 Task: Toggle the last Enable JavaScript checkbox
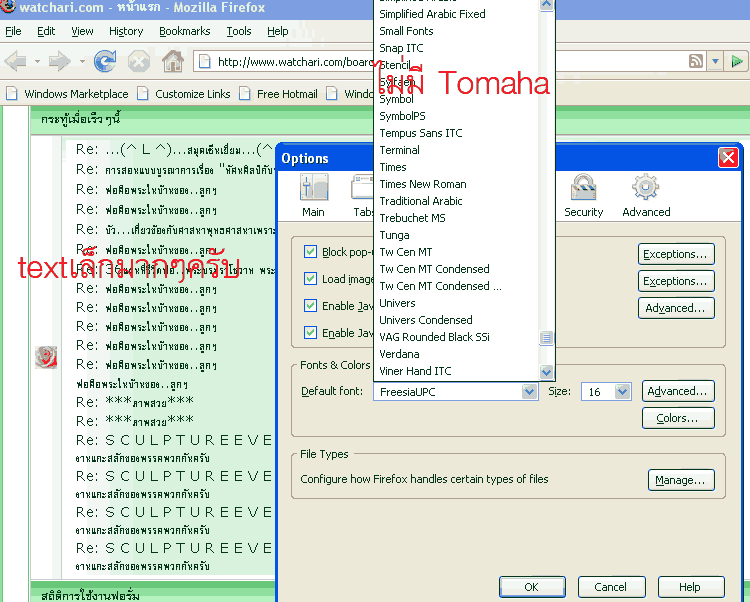tap(310, 332)
